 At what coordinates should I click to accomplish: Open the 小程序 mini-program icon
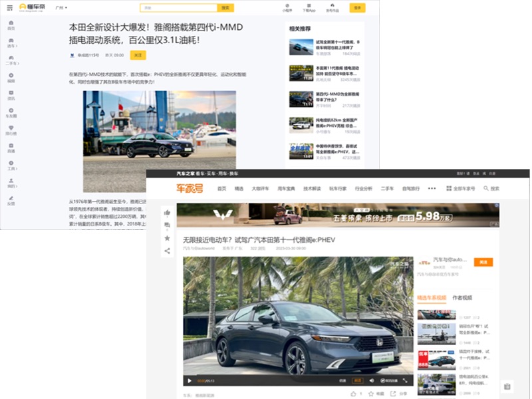click(x=287, y=8)
